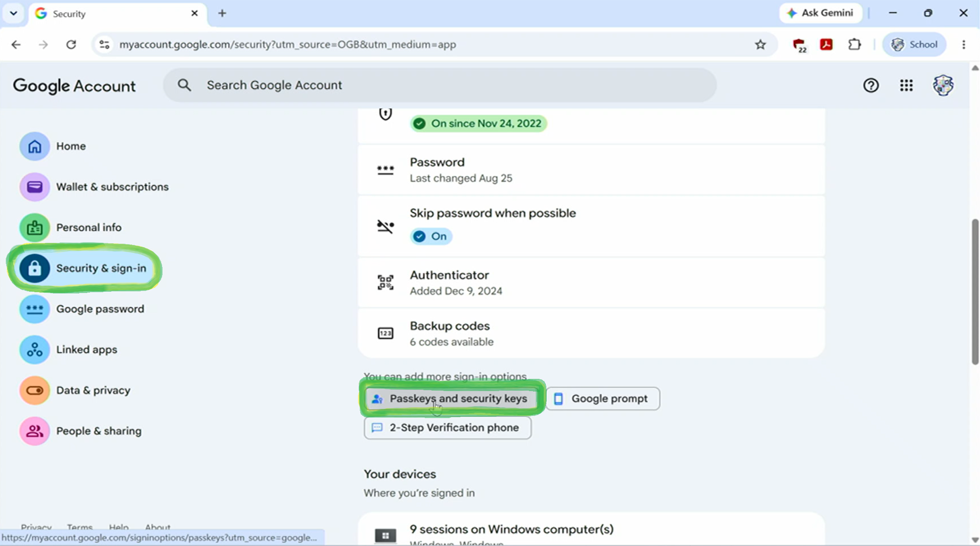Click the Ask Gemini button
Image resolution: width=980 pixels, height=546 pixels.
point(820,13)
